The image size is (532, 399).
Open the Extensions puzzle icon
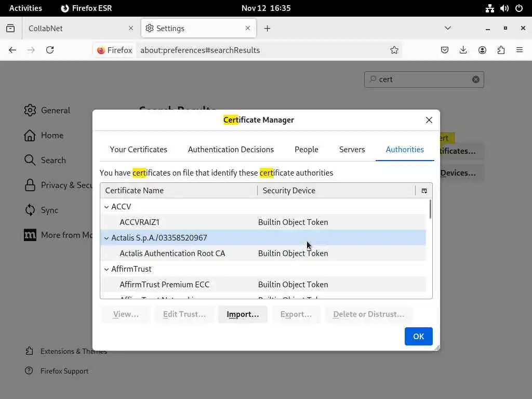(501, 50)
